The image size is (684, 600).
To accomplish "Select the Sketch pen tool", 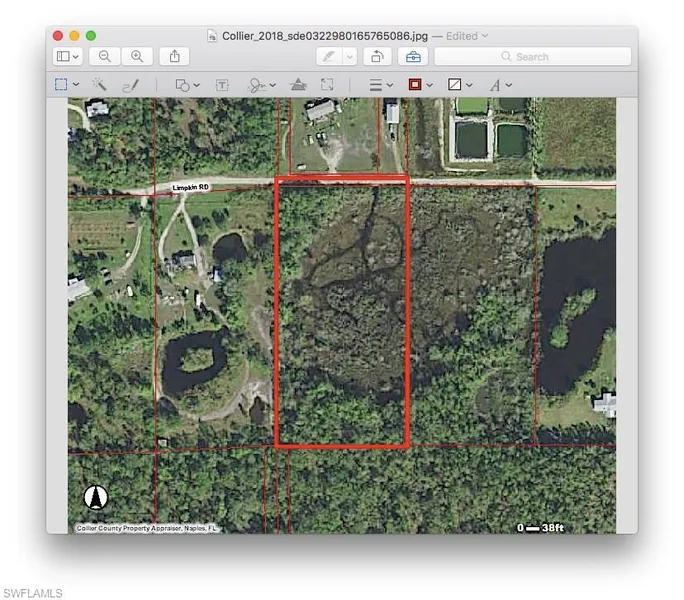I will (130, 86).
